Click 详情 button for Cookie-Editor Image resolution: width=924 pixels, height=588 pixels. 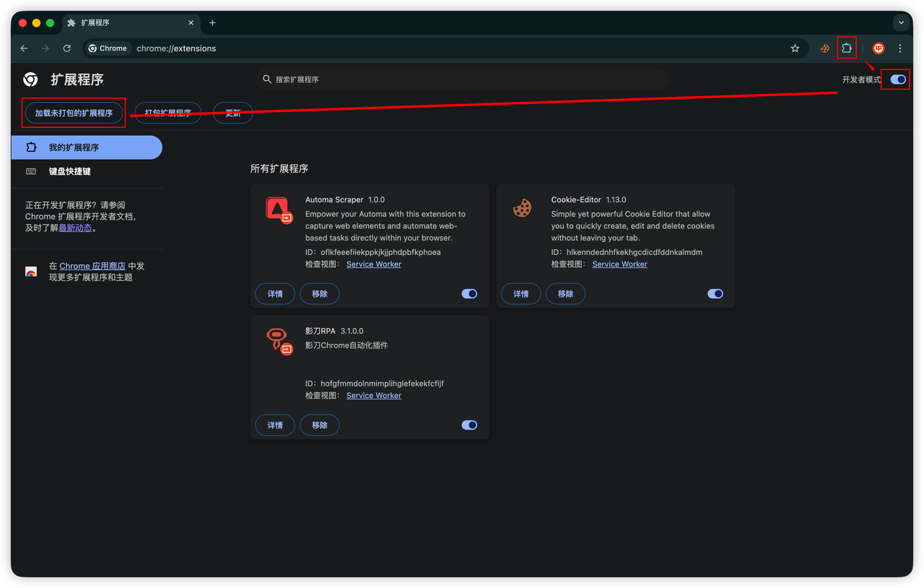pos(520,294)
